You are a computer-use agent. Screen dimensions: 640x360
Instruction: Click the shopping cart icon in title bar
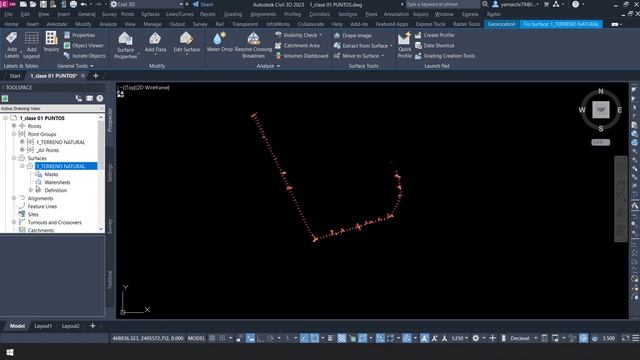[546, 4]
